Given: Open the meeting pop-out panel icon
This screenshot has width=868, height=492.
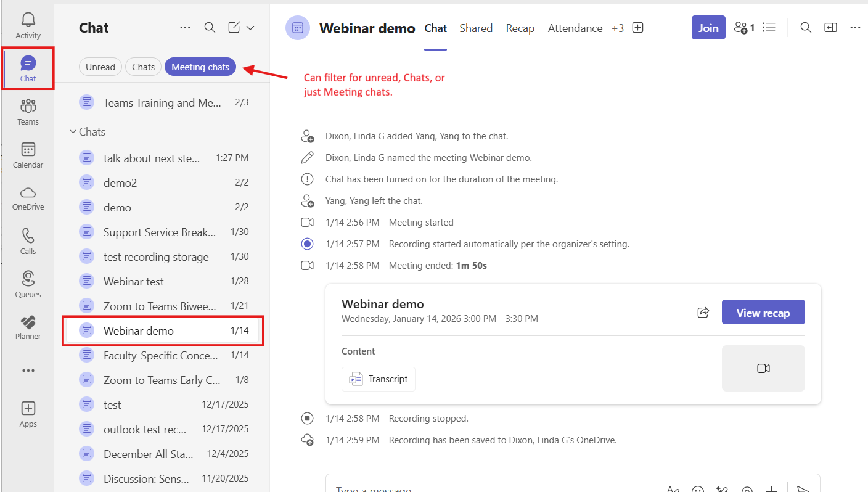Looking at the screenshot, I should click(x=831, y=28).
